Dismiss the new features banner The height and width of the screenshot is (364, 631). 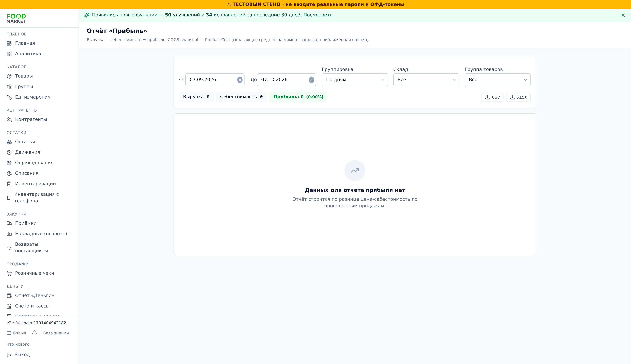pyautogui.click(x=623, y=15)
